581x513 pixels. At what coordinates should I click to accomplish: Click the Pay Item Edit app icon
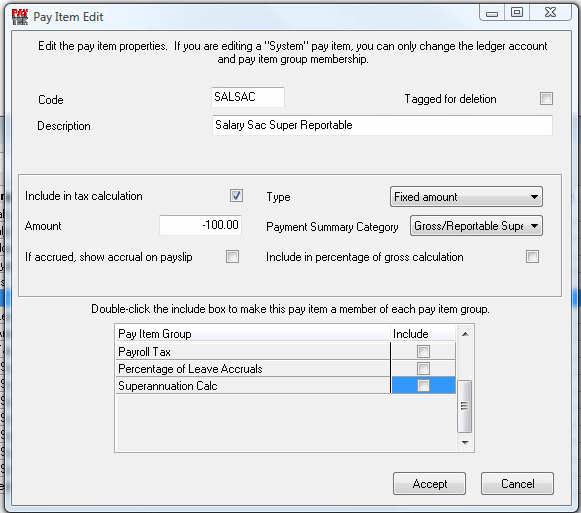coord(20,17)
